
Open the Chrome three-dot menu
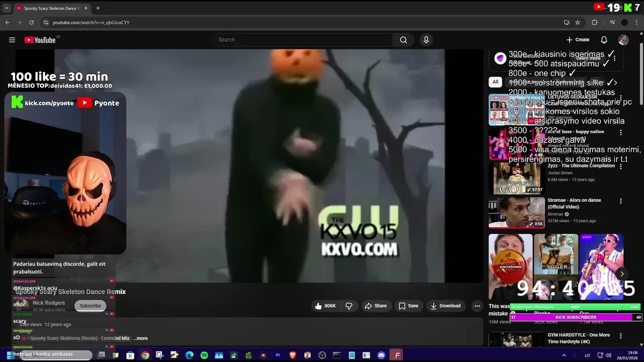(x=637, y=22)
